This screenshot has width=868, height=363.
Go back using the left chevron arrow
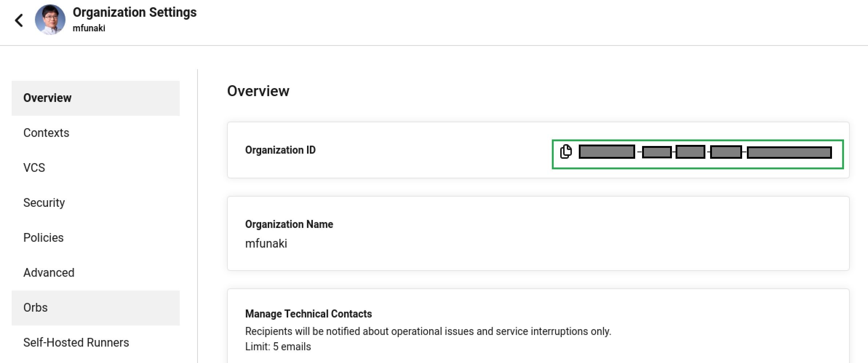(19, 20)
